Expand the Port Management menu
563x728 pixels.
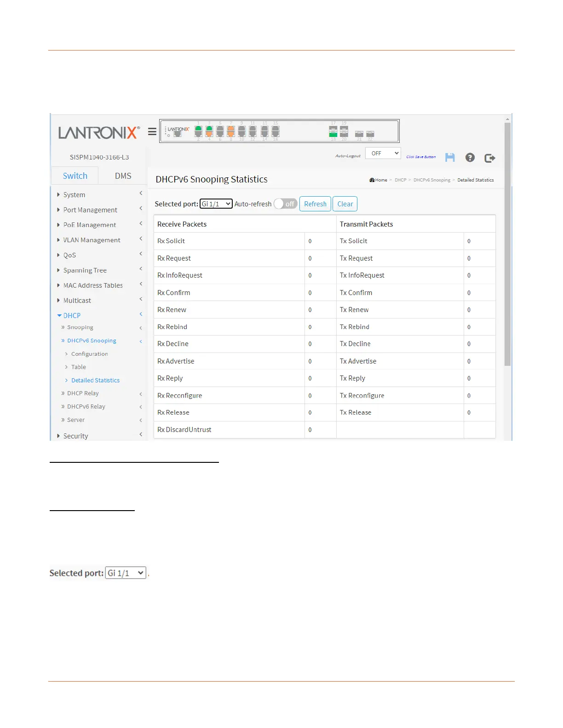coord(90,210)
